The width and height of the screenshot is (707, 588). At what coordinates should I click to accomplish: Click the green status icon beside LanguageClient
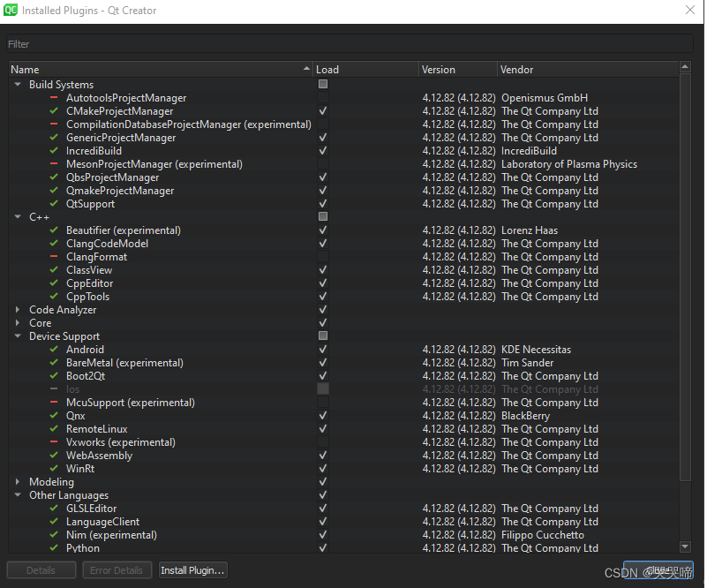[x=54, y=521]
